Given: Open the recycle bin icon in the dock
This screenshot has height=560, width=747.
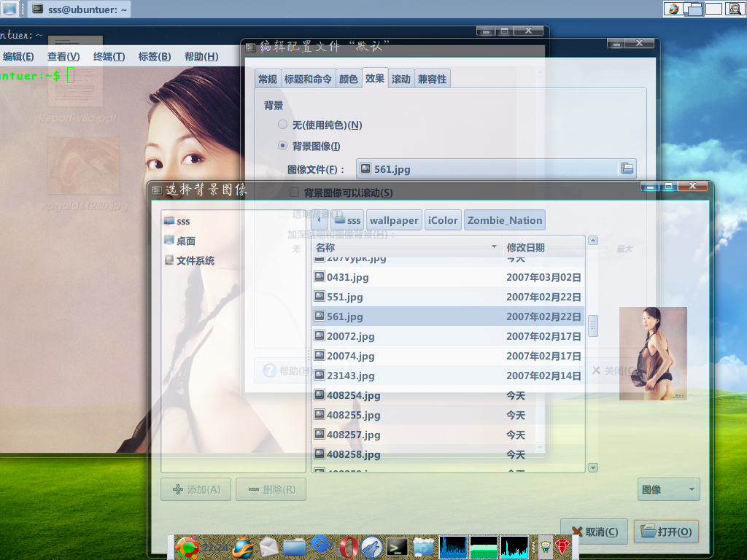Looking at the screenshot, I should (x=423, y=548).
